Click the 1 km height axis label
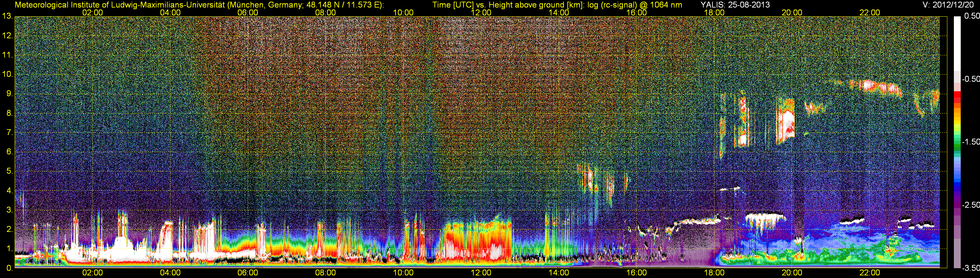This screenshot has height=278, width=980. coord(9,249)
